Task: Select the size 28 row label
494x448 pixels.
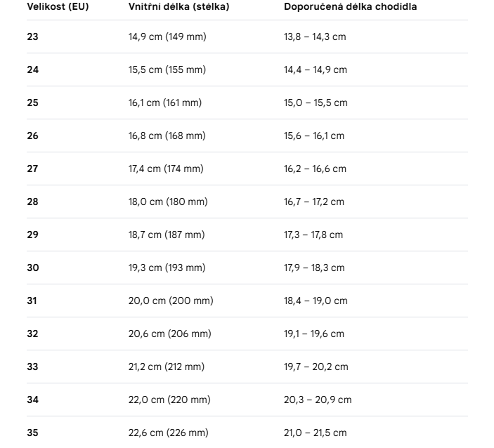Action: (32, 202)
